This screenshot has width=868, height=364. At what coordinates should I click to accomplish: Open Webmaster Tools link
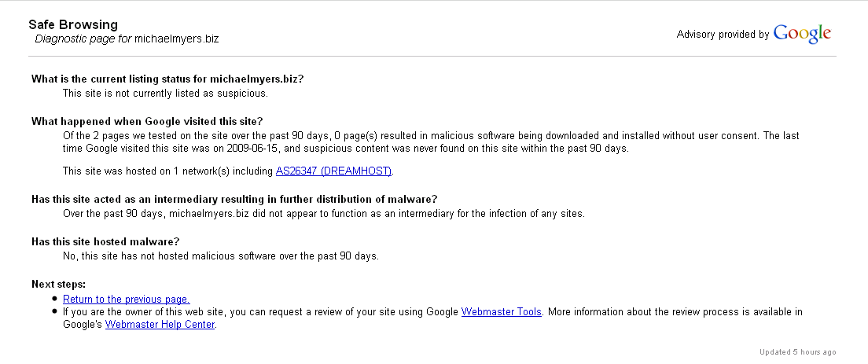501,312
